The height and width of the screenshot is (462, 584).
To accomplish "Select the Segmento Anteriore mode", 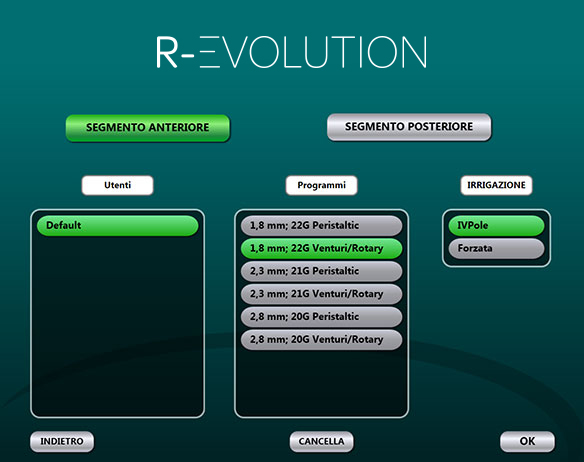I will [148, 128].
